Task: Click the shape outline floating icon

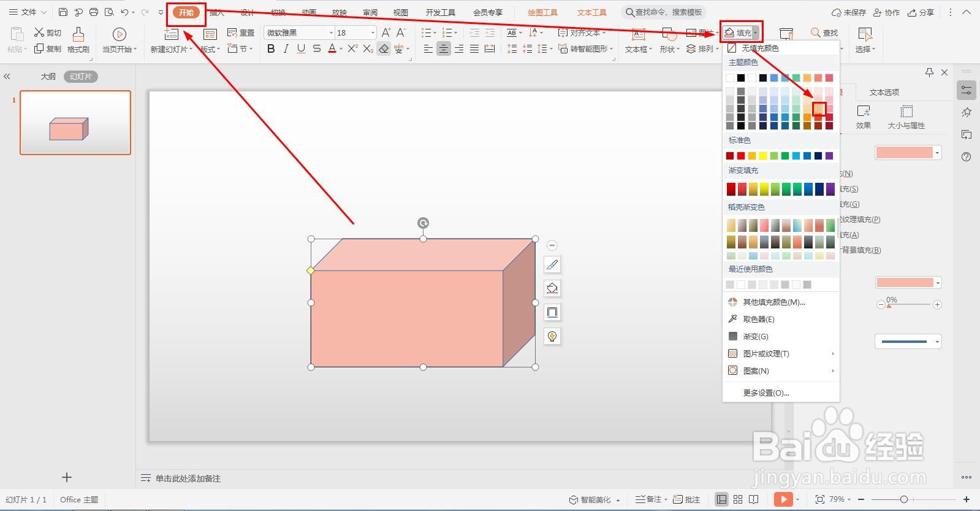Action: pos(552,312)
